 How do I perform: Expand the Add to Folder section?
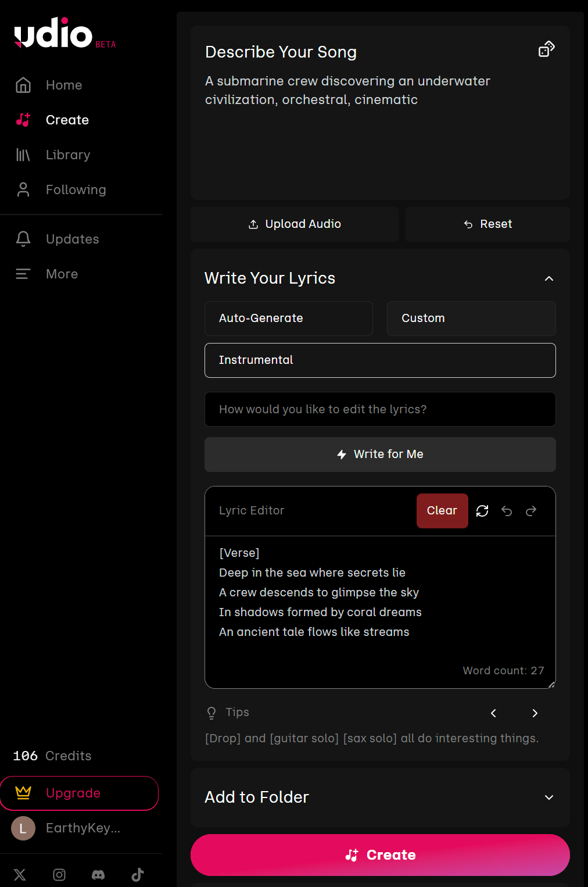tap(548, 797)
